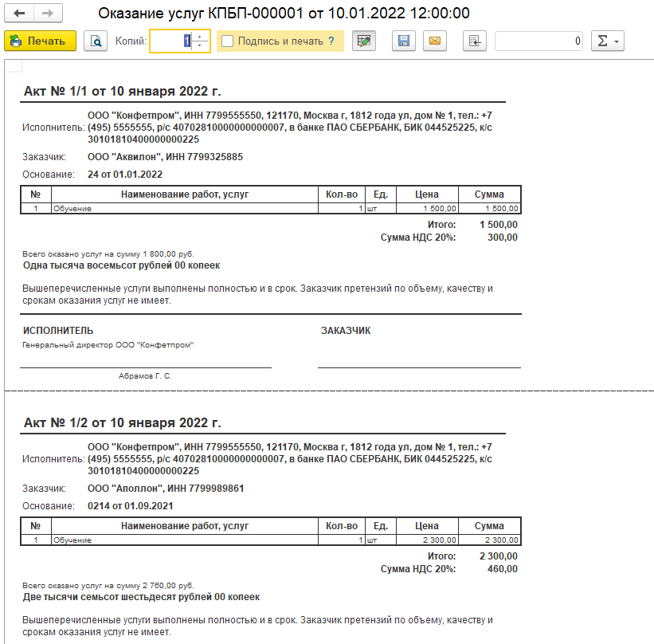Click the ИСПОЛНИТЕЛЬ signature heading in the first act

58,331
